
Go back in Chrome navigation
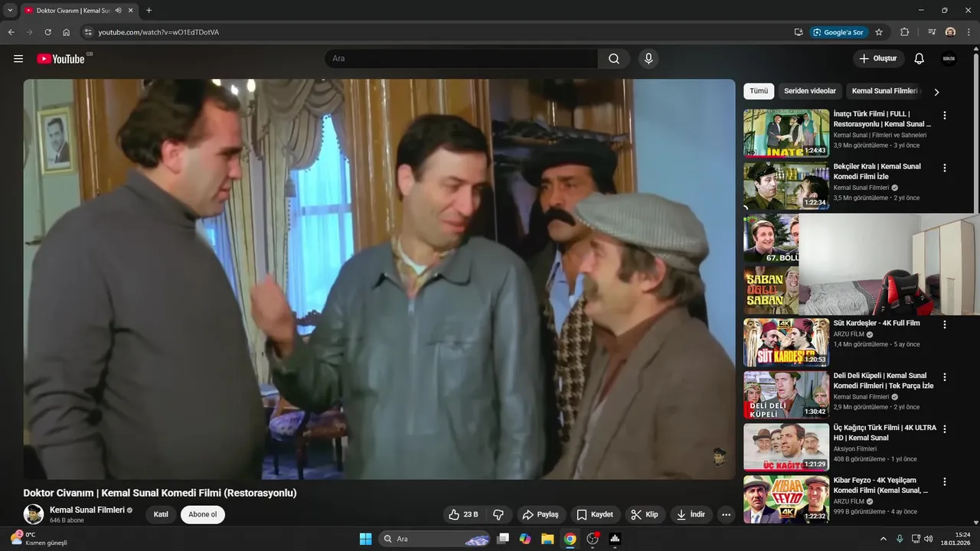tap(11, 32)
